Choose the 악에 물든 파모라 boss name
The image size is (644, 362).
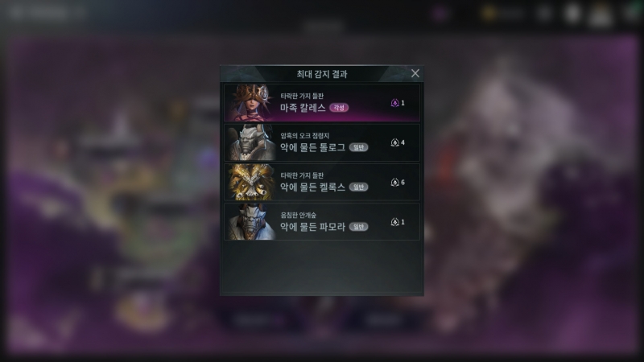click(312, 227)
